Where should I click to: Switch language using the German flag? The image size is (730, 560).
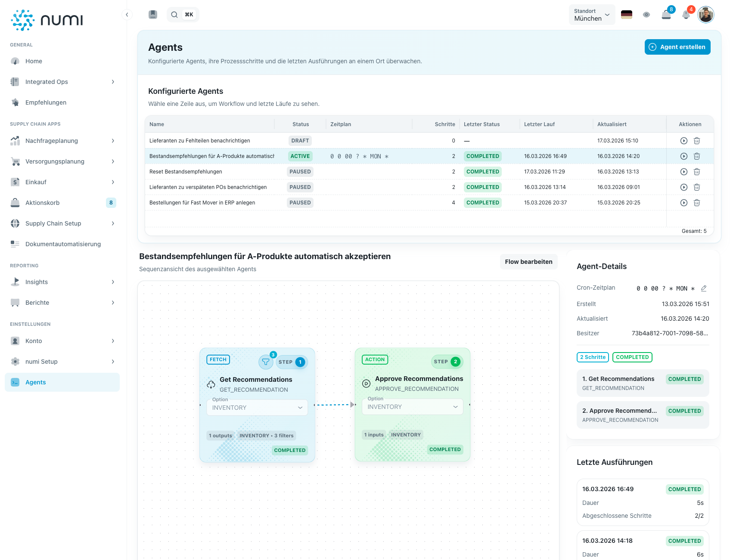pos(626,15)
